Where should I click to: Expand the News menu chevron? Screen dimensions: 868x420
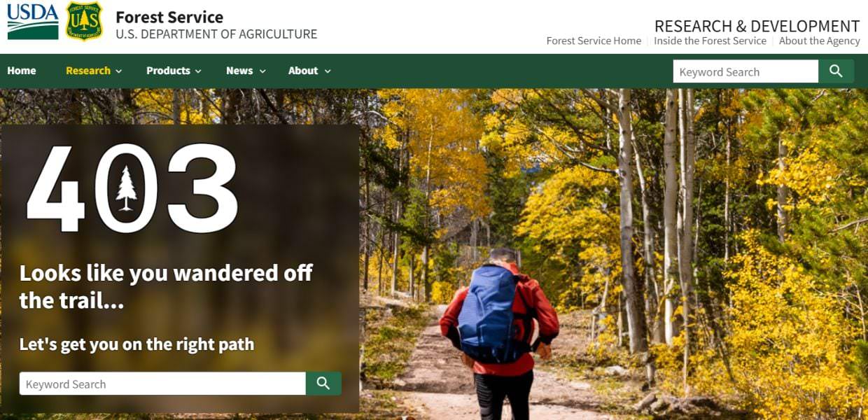[262, 71]
